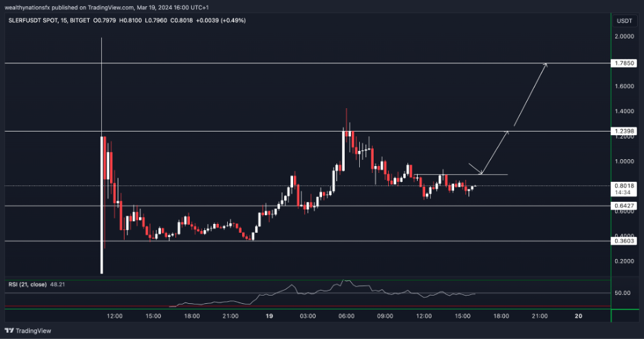Open the USDT currency selector on price axis

pos(624,21)
